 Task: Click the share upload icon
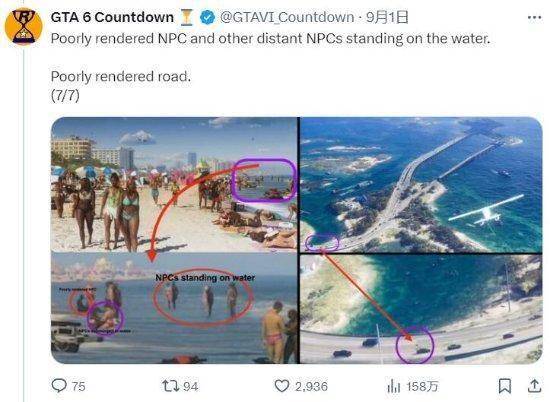534,386
